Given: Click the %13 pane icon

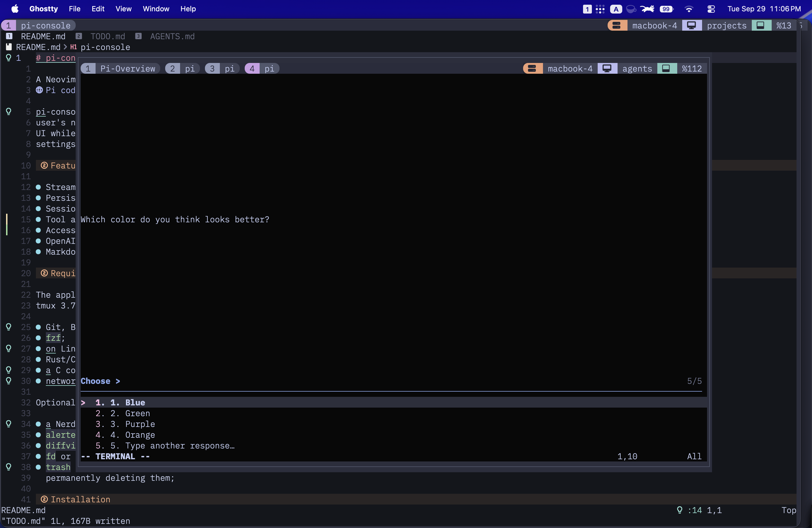Looking at the screenshot, I should [x=761, y=25].
